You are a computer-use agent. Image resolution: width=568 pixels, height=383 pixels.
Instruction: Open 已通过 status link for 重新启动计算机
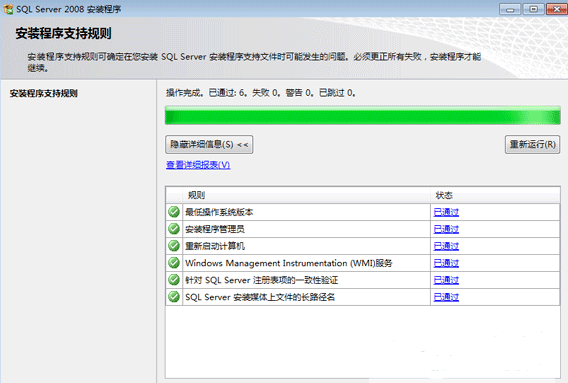coord(446,246)
